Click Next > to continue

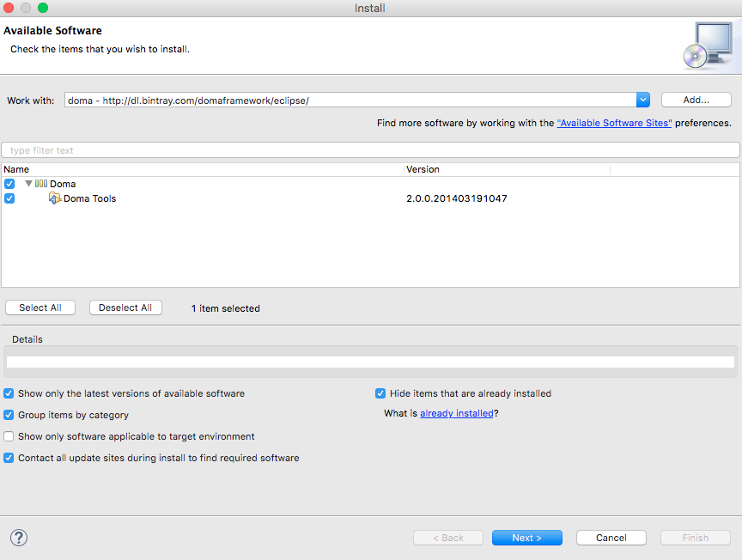pos(527,538)
